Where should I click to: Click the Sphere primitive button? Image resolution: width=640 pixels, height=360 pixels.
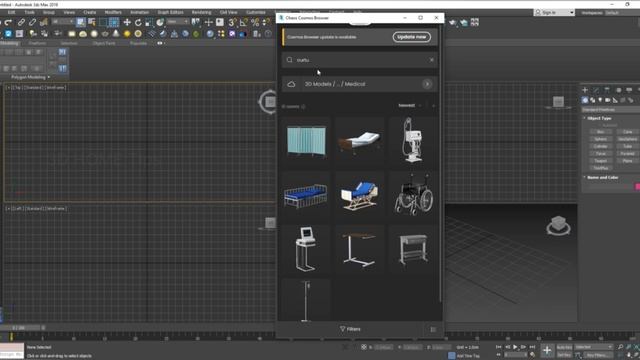(600, 139)
